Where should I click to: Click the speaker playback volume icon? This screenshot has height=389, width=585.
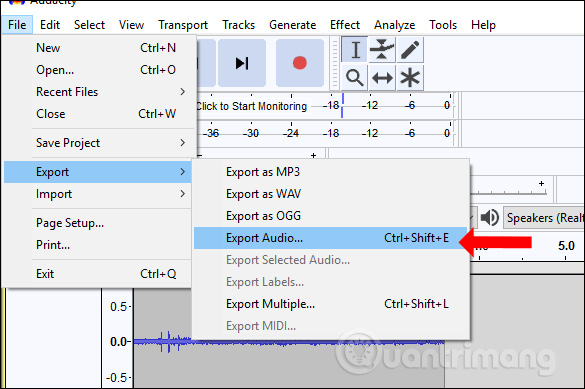coord(489,217)
